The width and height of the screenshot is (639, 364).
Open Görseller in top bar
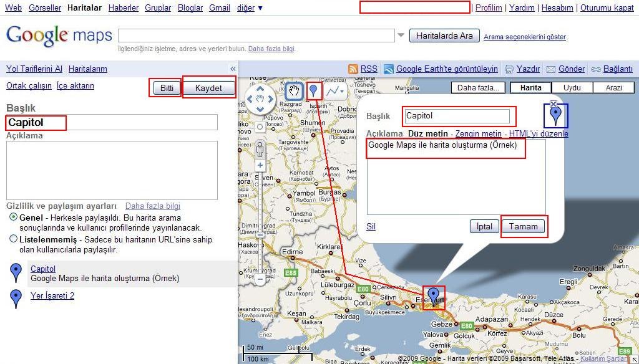click(45, 7)
